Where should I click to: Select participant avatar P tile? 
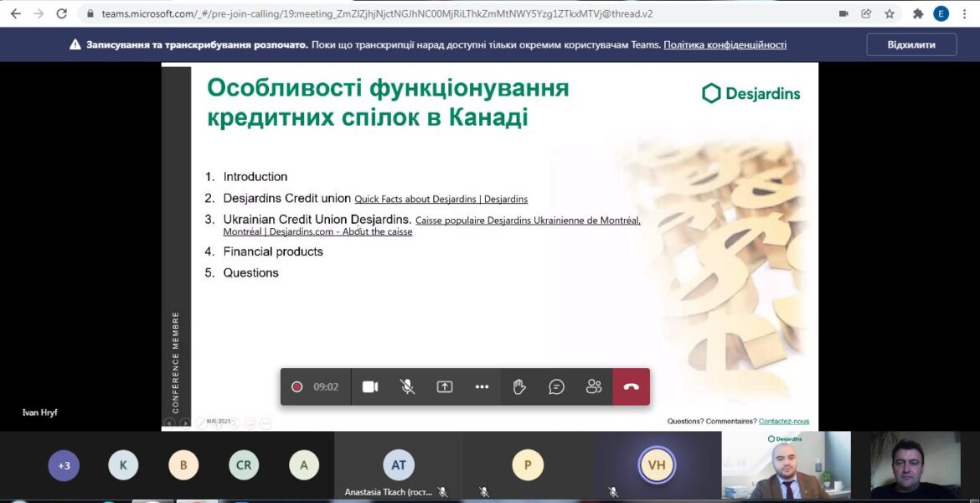point(528,464)
